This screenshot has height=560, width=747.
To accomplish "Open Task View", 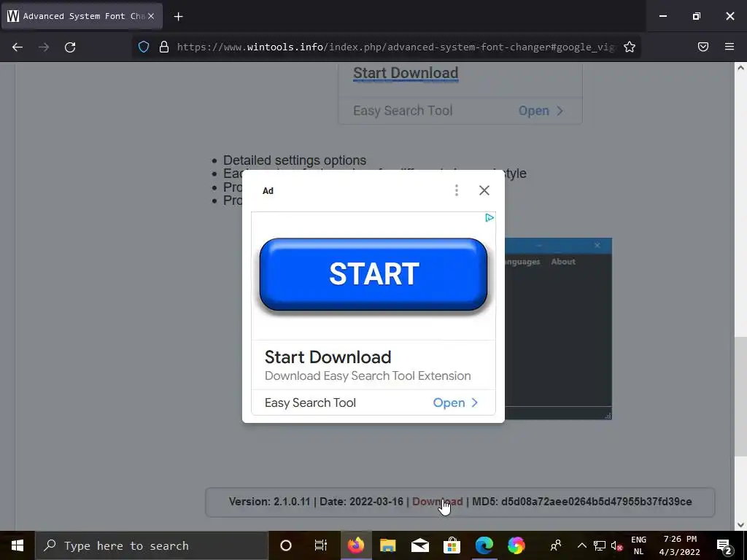I will pyautogui.click(x=321, y=545).
